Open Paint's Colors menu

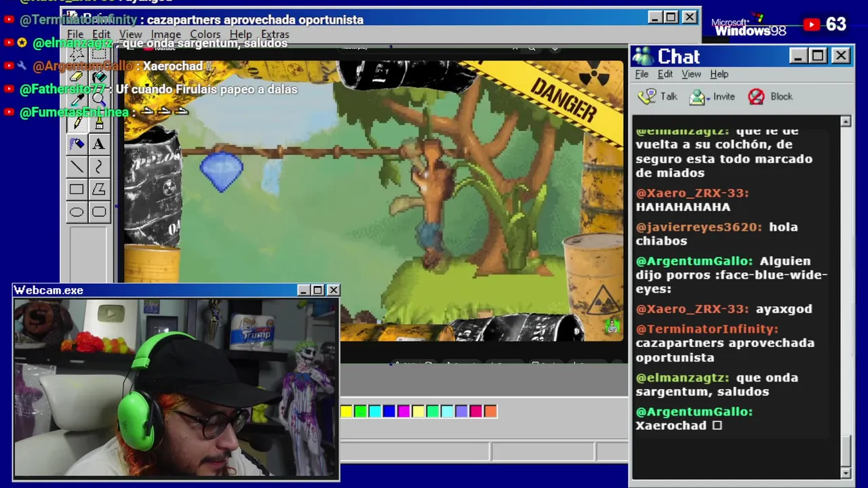[x=205, y=34]
